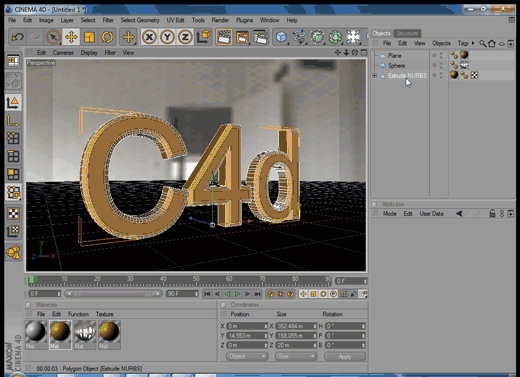
Task: Select the gold material sphere swatch
Action: tap(60, 334)
